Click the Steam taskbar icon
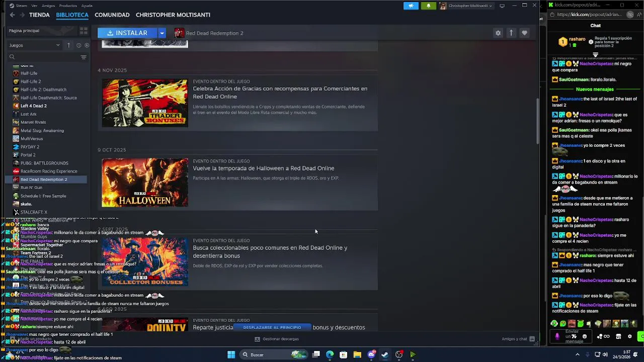Viewport: 644px width, 362px height. point(384,354)
